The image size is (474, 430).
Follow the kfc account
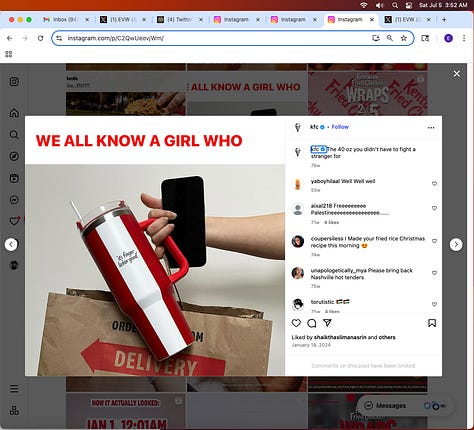pos(340,127)
